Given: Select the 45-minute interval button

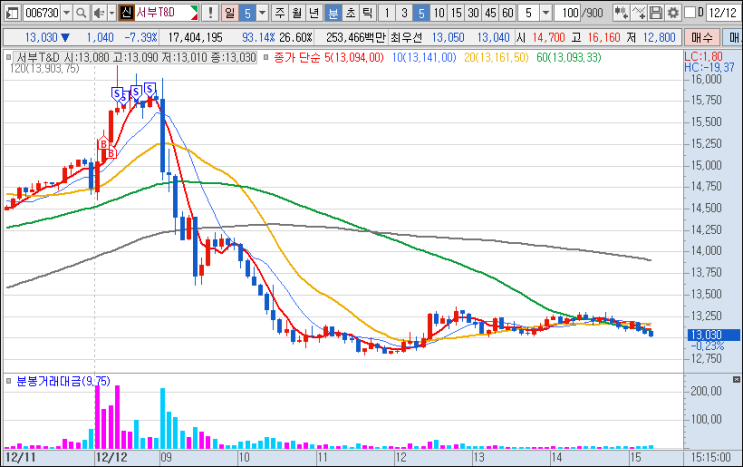Looking at the screenshot, I should pos(490,13).
